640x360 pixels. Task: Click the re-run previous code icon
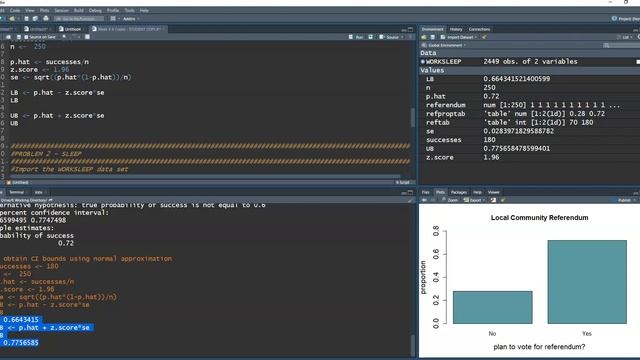371,37
